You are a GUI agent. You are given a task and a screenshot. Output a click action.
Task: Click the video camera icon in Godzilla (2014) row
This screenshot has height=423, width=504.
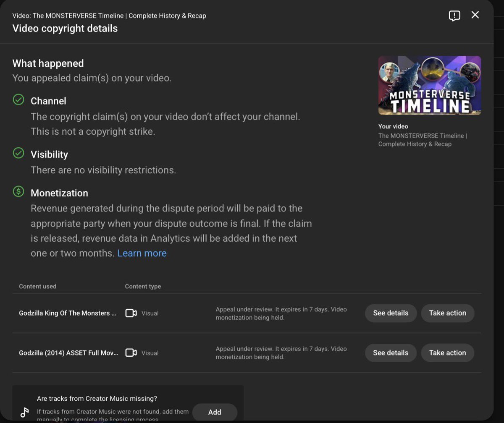click(x=131, y=353)
